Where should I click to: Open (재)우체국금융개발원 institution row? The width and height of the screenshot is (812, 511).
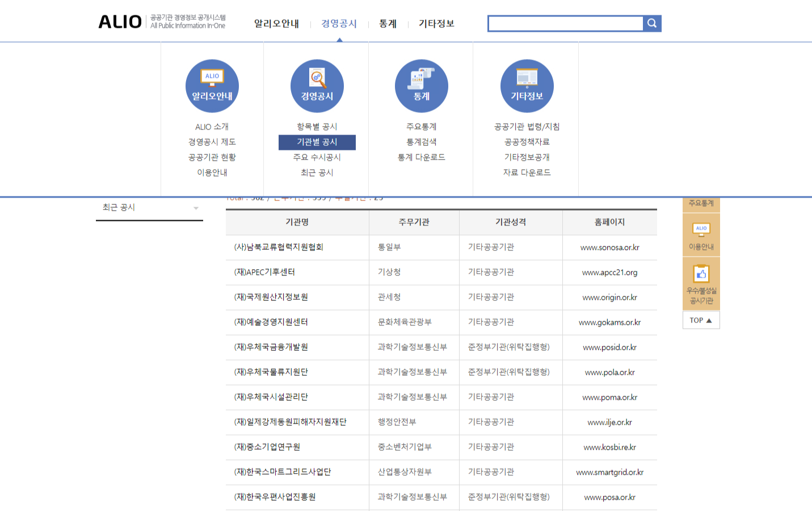pyautogui.click(x=271, y=347)
